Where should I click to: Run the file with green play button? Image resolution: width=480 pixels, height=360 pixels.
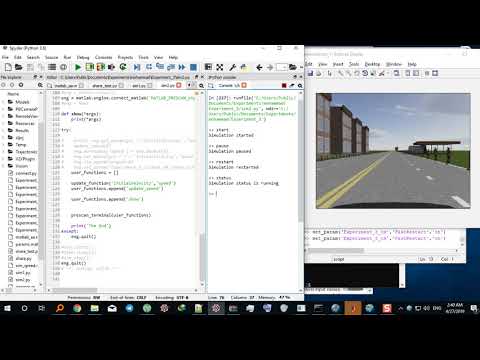78,67
